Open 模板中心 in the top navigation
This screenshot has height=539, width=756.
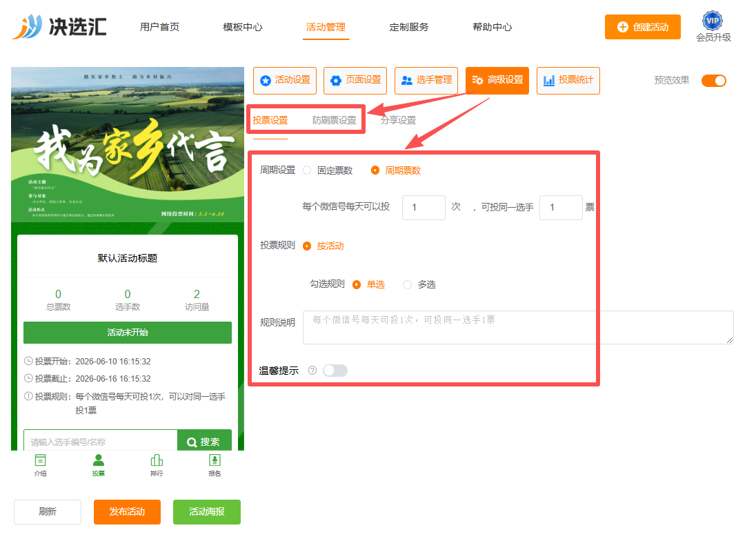(x=243, y=27)
